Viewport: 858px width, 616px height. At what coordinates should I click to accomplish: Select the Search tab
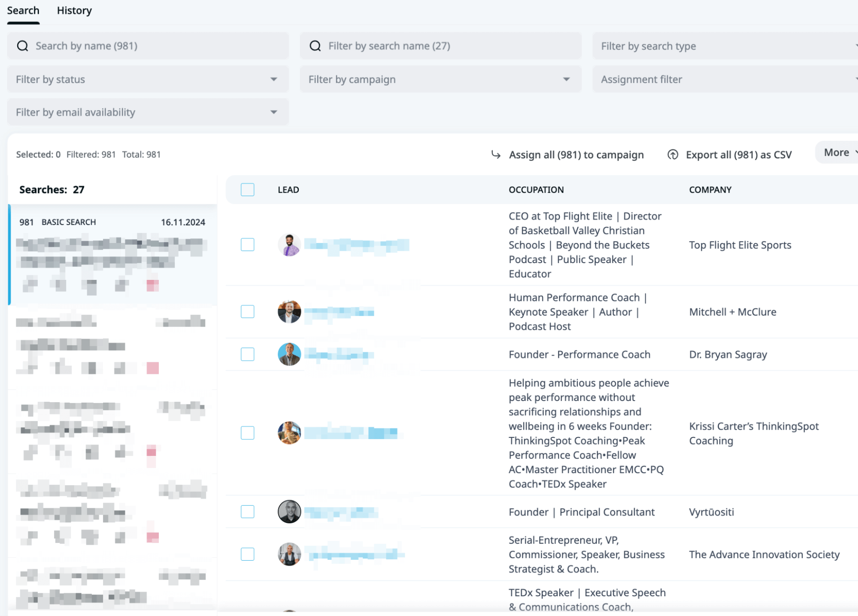23,10
